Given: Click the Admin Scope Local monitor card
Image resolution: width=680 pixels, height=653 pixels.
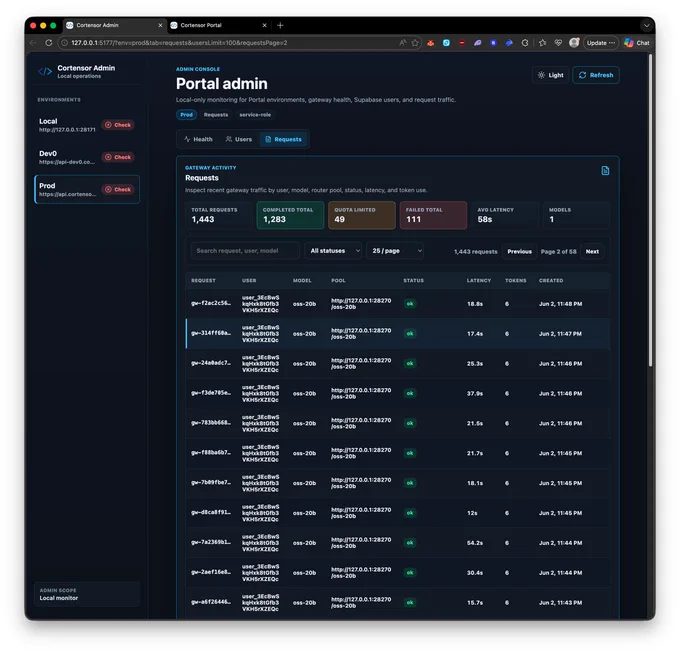Looking at the screenshot, I should pyautogui.click(x=87, y=594).
